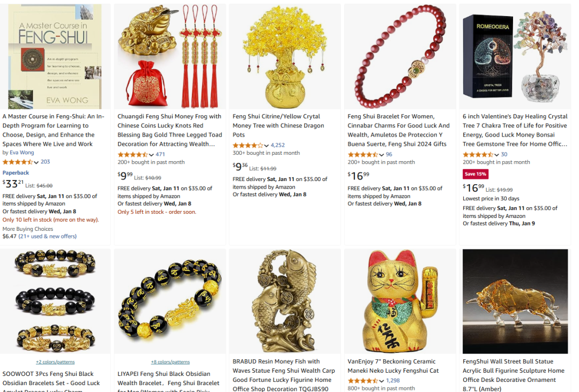Show +8 colors/patterns for LIYAPEI bracelet
The height and width of the screenshot is (392, 579).
point(170,362)
